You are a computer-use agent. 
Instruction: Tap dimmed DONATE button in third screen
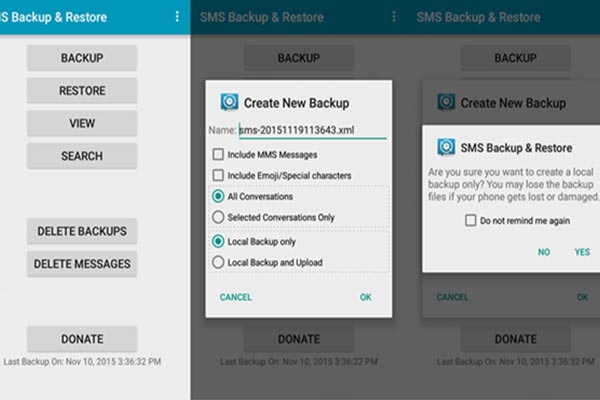(x=515, y=339)
